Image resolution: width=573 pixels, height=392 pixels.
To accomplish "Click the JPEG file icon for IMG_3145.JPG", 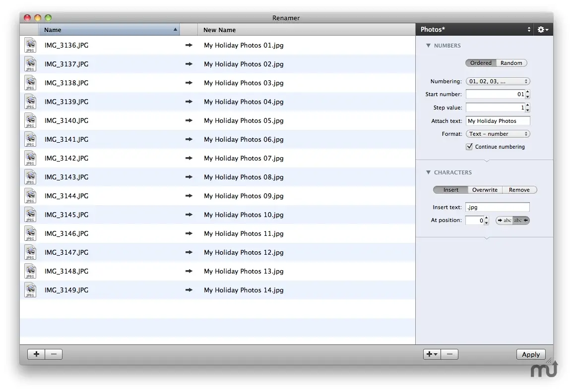I will pos(30,215).
